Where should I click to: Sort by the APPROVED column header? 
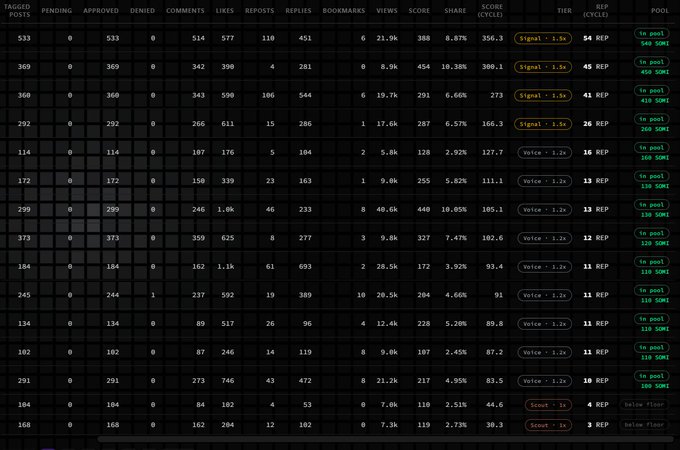pyautogui.click(x=101, y=10)
